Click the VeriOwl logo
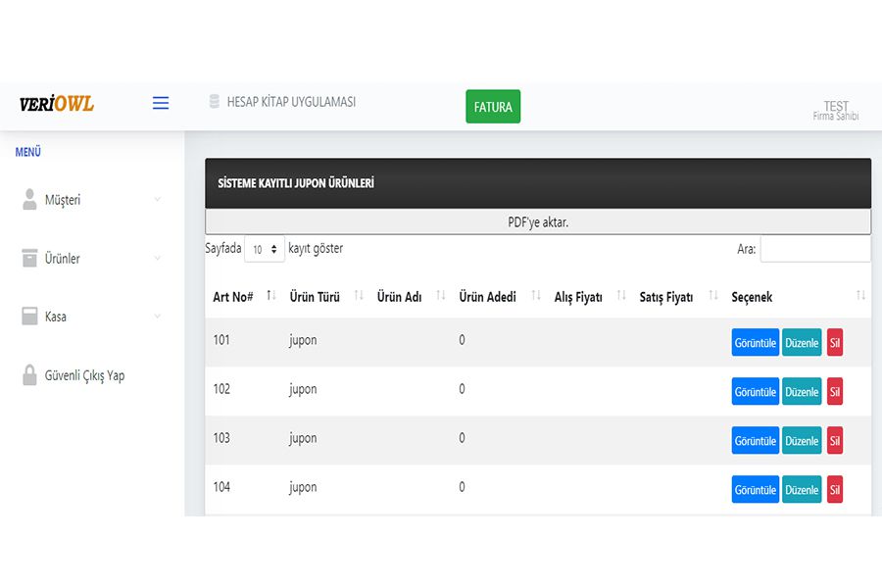 point(56,104)
